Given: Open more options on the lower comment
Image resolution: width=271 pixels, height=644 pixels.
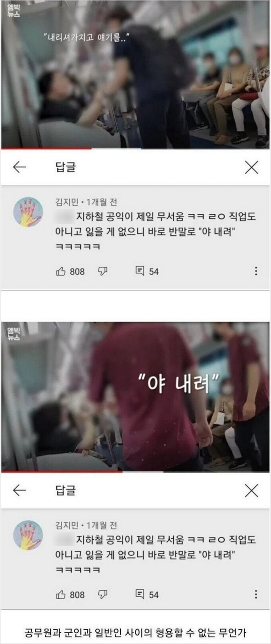Looking at the screenshot, I should (x=256, y=594).
